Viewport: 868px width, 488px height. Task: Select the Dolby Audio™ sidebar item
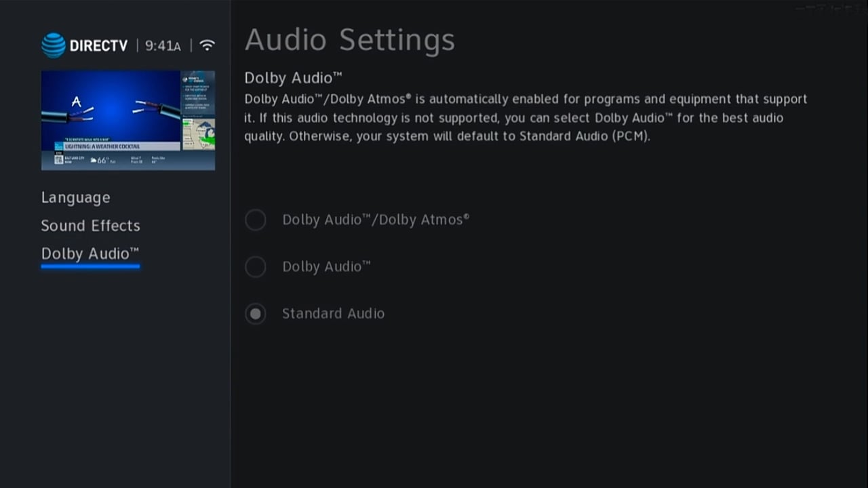point(90,253)
